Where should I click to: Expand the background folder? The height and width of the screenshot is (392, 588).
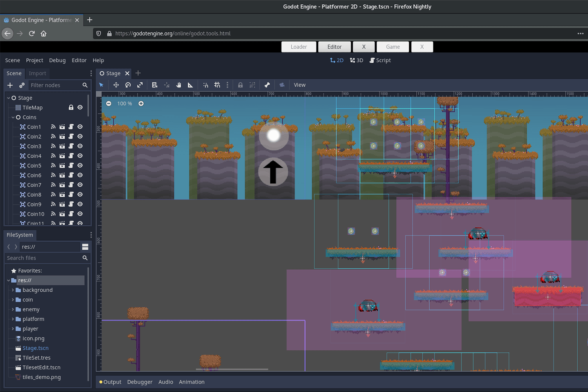(x=13, y=290)
